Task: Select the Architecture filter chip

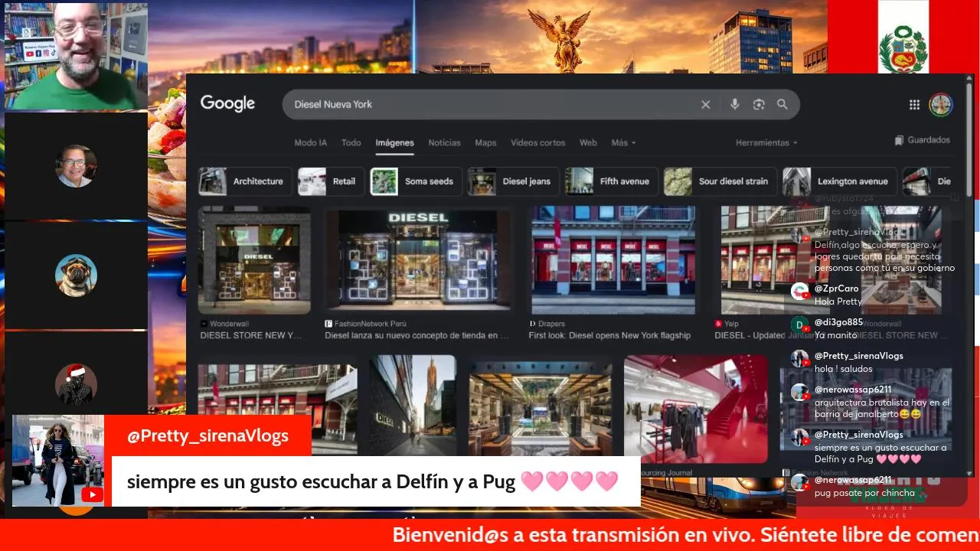Action: (244, 181)
